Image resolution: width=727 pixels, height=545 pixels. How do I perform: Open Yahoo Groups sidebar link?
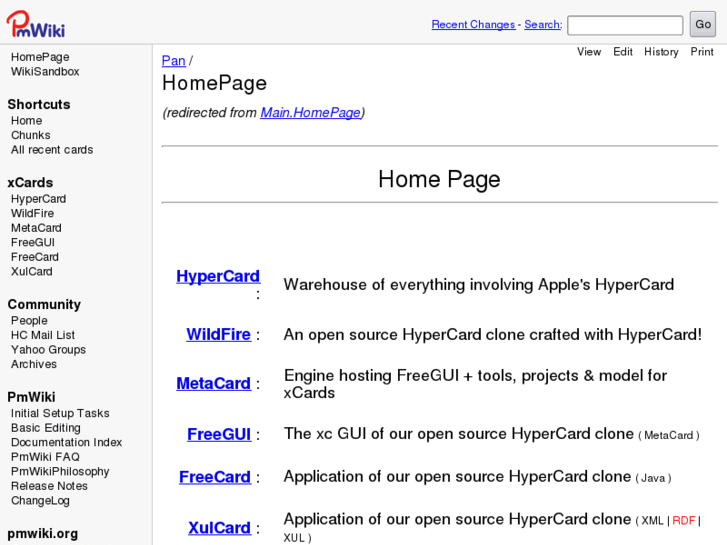point(48,350)
